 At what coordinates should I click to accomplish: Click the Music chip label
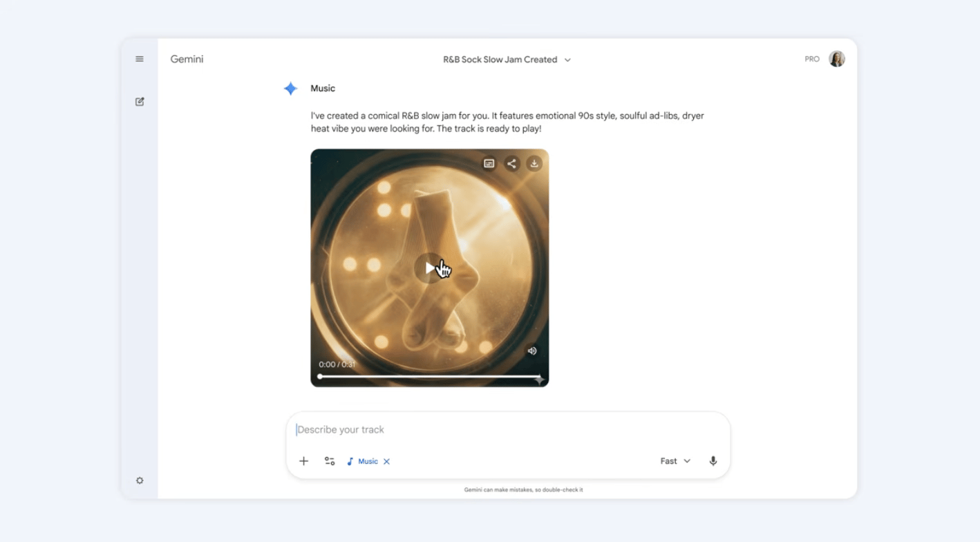[368, 462]
